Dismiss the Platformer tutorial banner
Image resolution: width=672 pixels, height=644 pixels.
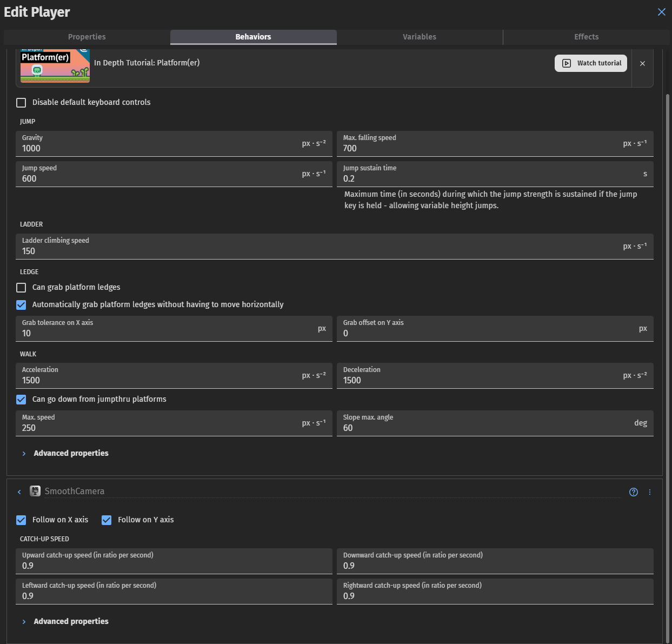642,64
